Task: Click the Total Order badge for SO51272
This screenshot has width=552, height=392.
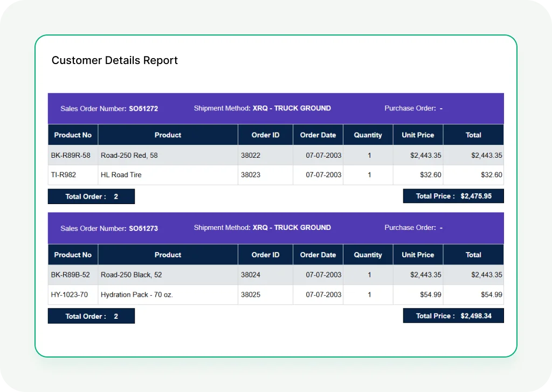Action: [x=91, y=196]
